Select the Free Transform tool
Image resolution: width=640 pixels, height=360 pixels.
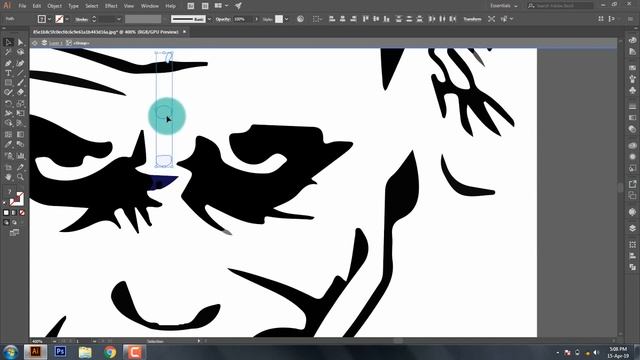[x=20, y=113]
